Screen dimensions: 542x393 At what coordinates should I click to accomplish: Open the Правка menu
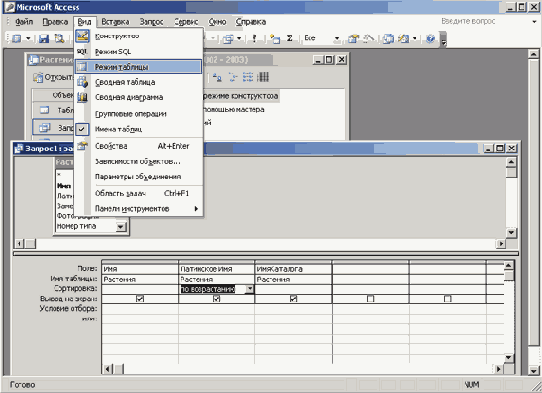click(x=55, y=22)
